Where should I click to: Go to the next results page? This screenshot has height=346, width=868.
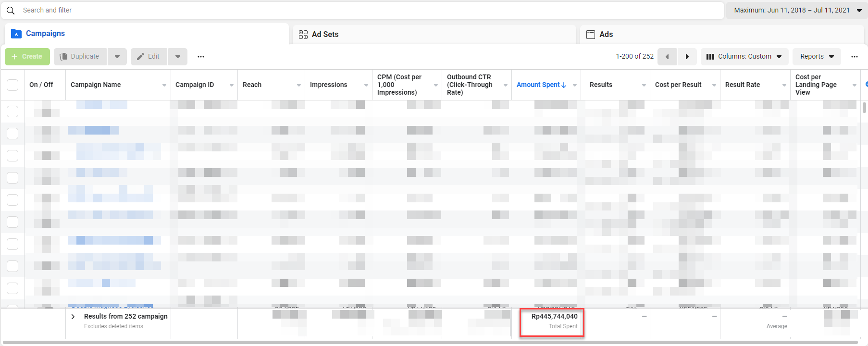687,57
